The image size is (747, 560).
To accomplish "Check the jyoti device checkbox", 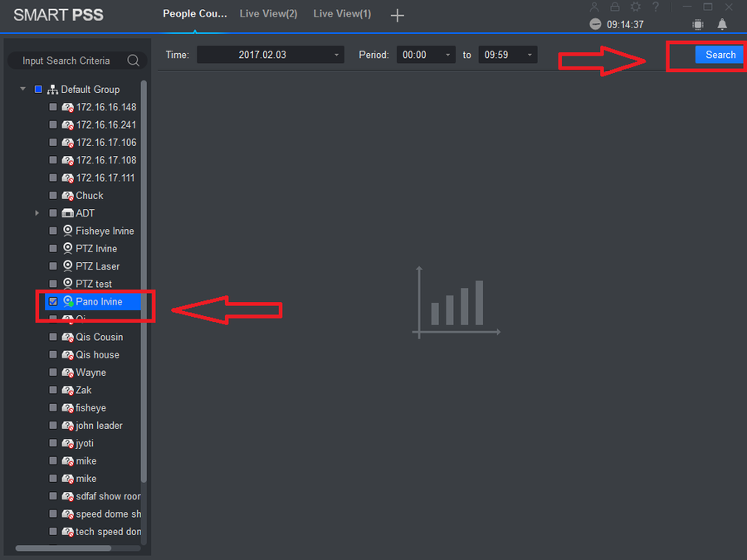I will click(x=53, y=443).
